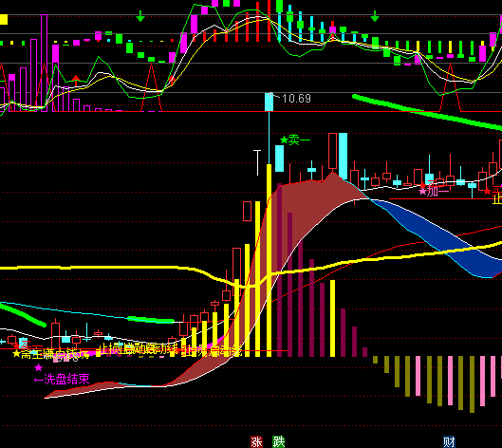Click the second green down arrow in indicator

pyautogui.click(x=375, y=16)
